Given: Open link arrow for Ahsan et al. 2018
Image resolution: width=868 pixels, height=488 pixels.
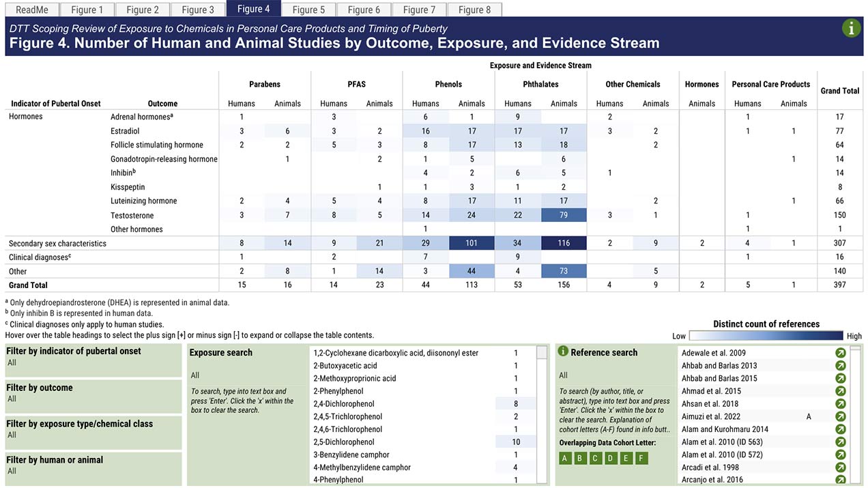Looking at the screenshot, I should point(840,404).
